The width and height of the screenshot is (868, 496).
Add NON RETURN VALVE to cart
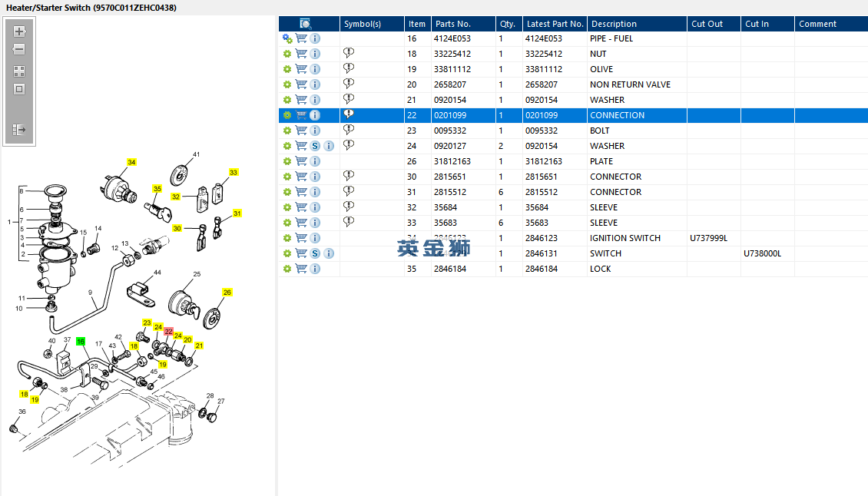[301, 84]
